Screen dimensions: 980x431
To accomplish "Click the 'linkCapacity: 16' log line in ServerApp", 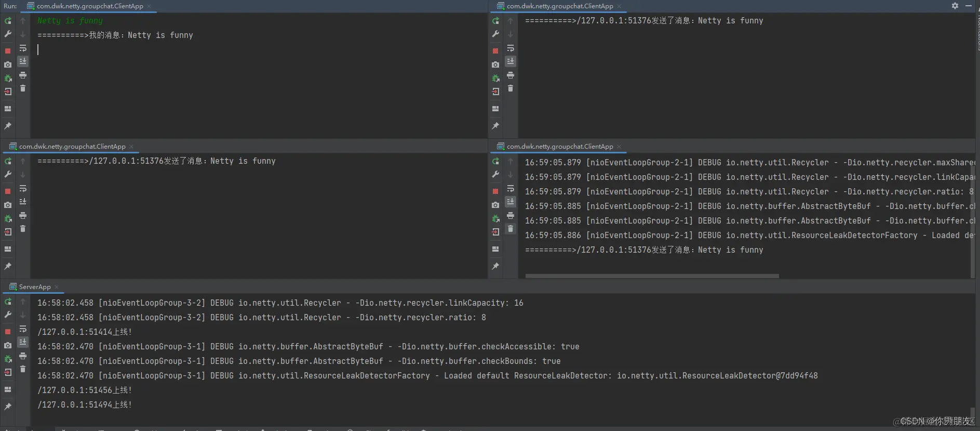I will click(x=280, y=303).
